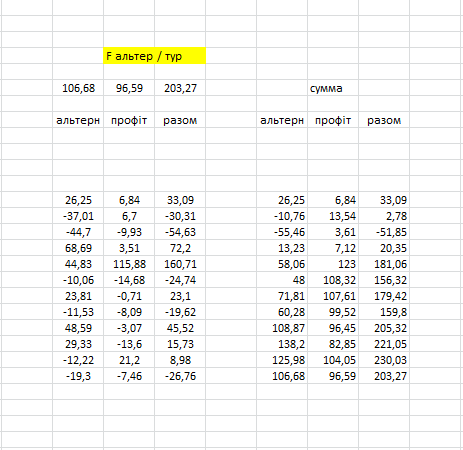Select the 107,61 cell
Viewport: 463px width, 450px height.
point(333,296)
